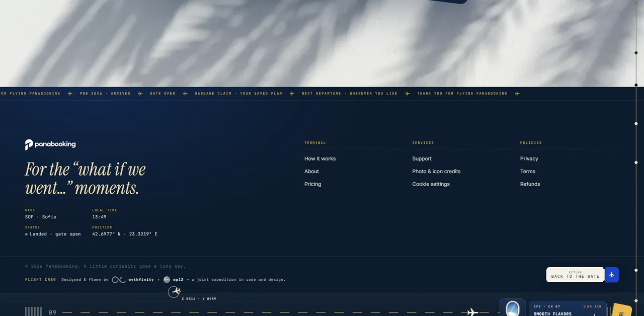Open Cookie settings
This screenshot has width=644, height=316.
[x=431, y=184]
